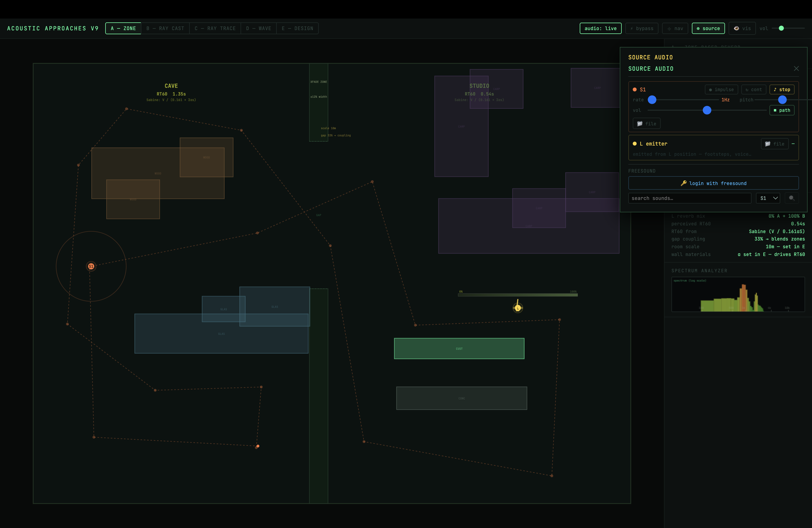Viewport: 812px width, 528px height.
Task: Close the Source Audio panel
Action: click(796, 68)
